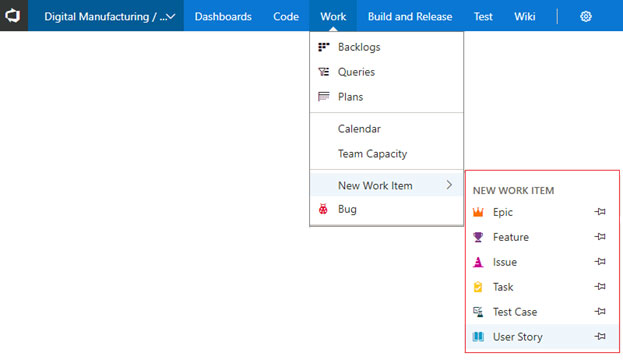The image size is (623, 360).
Task: Pin Task to the Work menu
Action: click(x=600, y=286)
